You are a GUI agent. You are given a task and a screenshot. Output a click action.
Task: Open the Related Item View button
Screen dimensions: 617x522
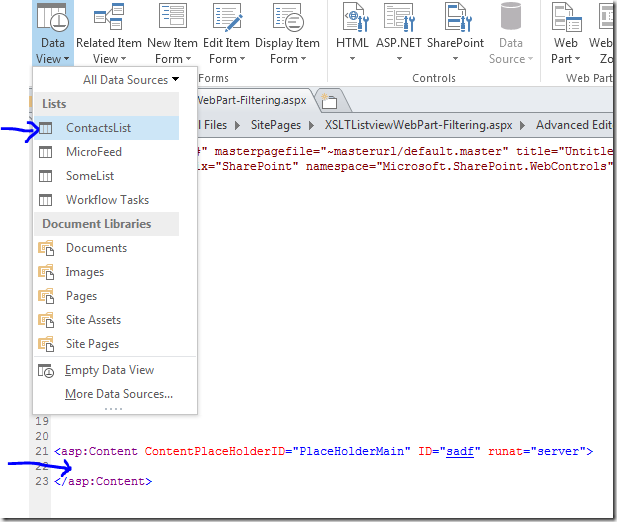[x=108, y=18]
